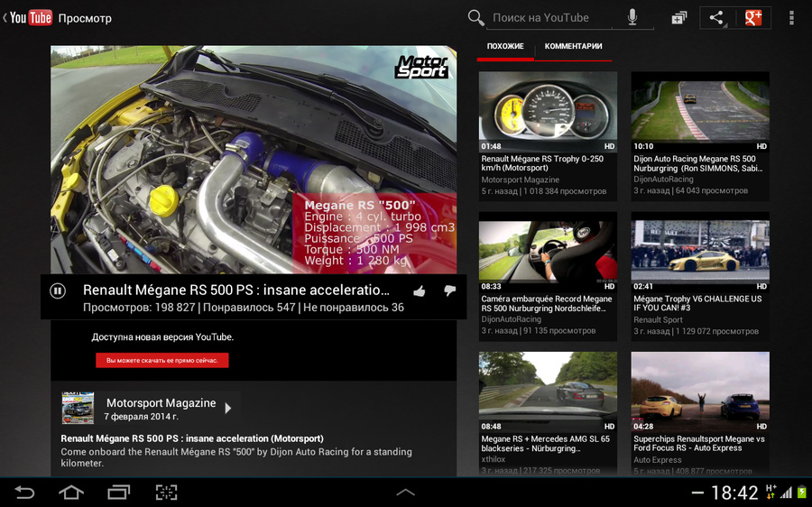Switch to the ПОХОЖИЕ tab
This screenshot has height=507, width=812.
tap(505, 46)
